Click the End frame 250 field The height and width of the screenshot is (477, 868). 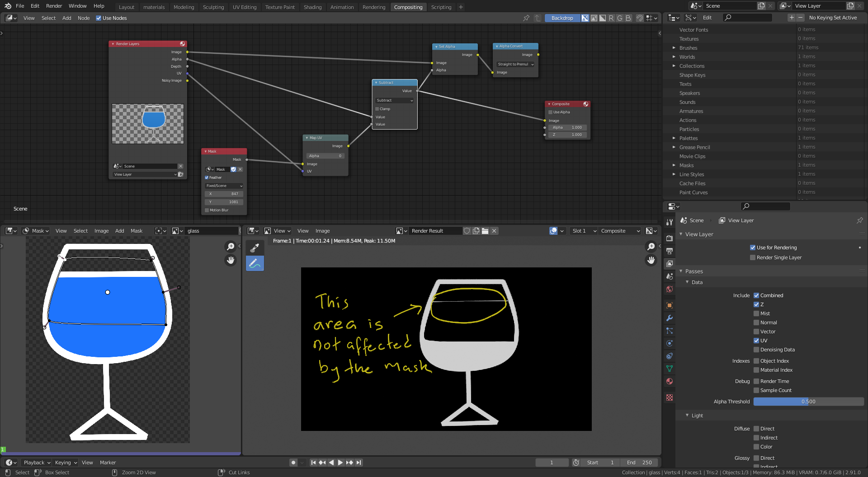(639, 463)
